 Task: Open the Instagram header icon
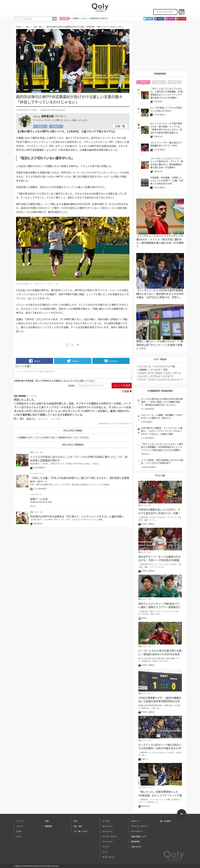pyautogui.click(x=170, y=19)
